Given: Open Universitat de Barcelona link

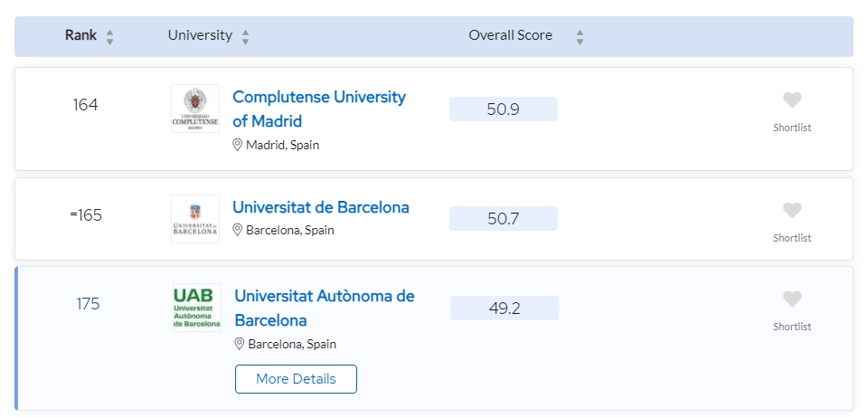Looking at the screenshot, I should pyautogui.click(x=320, y=207).
